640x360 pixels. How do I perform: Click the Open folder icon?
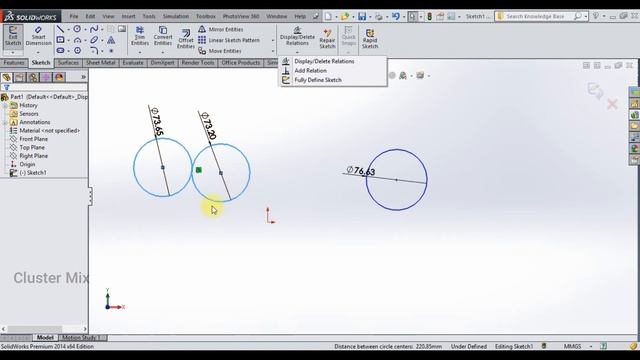click(x=345, y=16)
